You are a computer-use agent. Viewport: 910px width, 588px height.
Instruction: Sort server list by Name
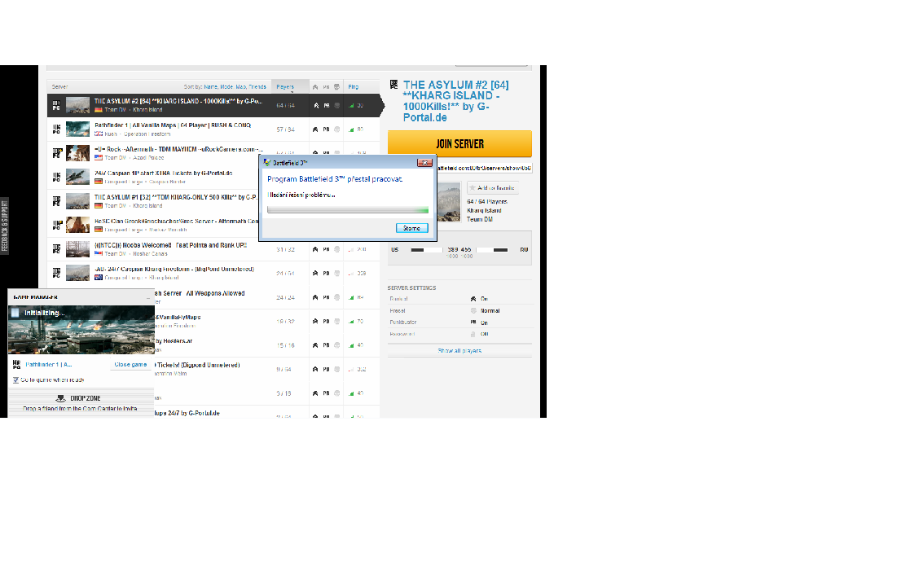point(210,87)
